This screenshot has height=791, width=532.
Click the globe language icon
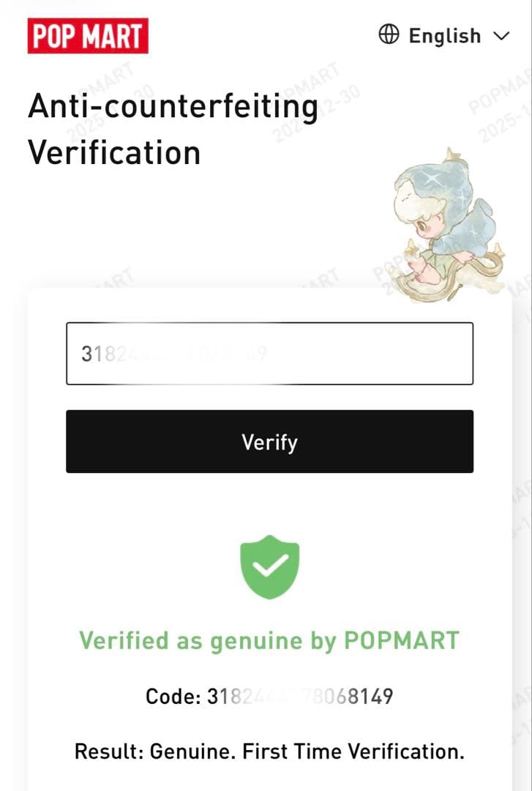(x=389, y=34)
